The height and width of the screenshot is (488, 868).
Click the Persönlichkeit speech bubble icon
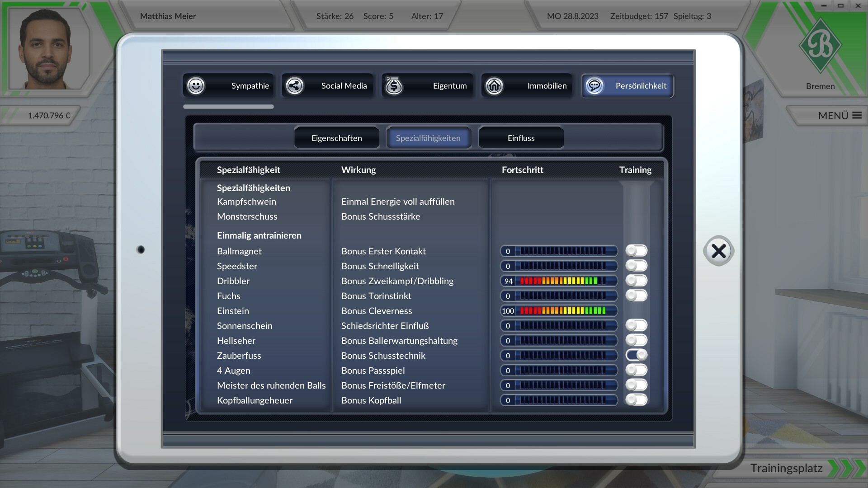tap(594, 85)
